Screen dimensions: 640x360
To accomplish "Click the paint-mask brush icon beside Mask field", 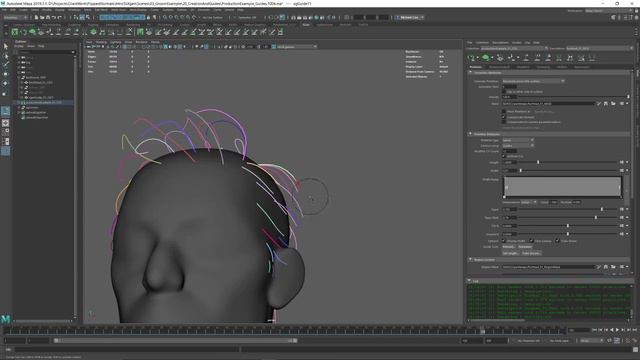I will pyautogui.click(x=599, y=104).
